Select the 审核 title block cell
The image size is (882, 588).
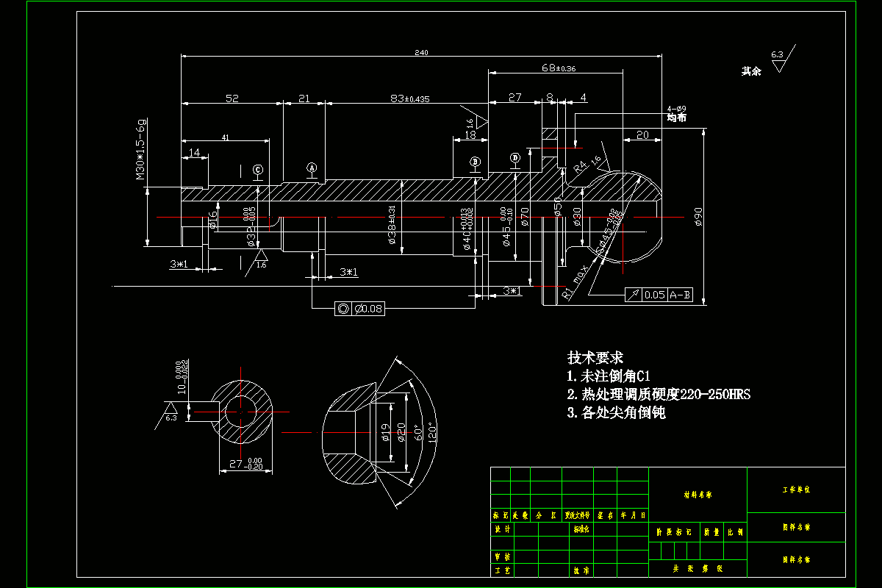point(501,557)
